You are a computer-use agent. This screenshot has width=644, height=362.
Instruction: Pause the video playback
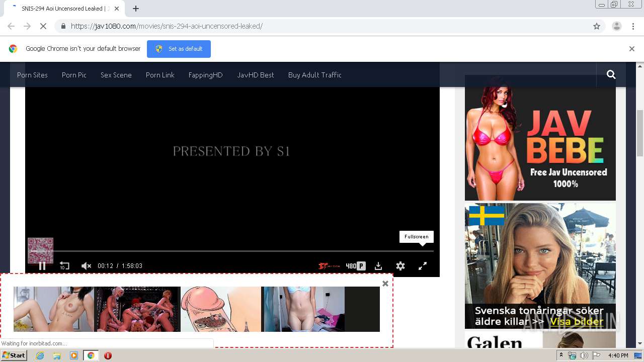coord(42,266)
